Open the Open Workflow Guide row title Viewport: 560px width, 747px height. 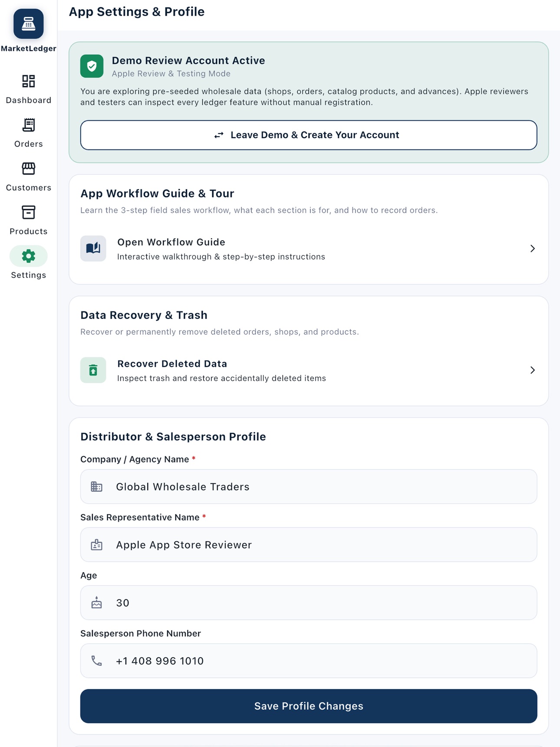pyautogui.click(x=171, y=242)
